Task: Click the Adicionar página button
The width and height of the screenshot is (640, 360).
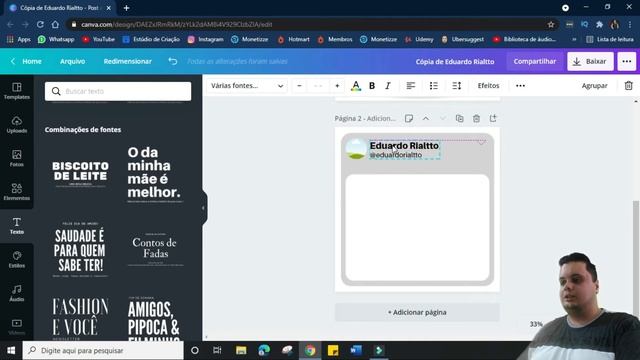Action: (x=417, y=312)
